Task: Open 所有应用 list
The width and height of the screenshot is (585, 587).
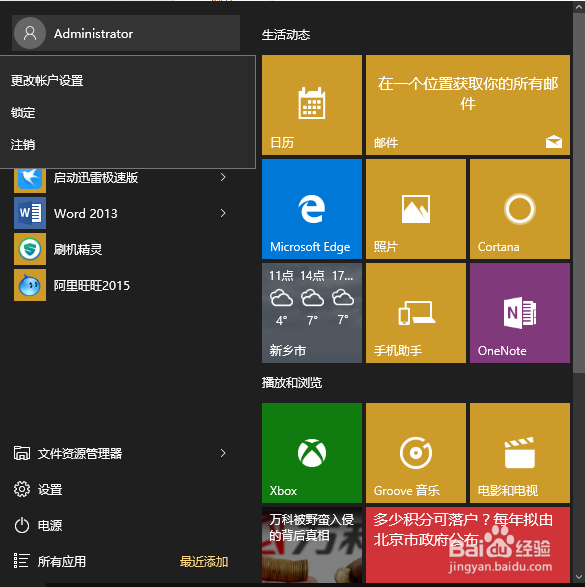Action: tap(62, 561)
